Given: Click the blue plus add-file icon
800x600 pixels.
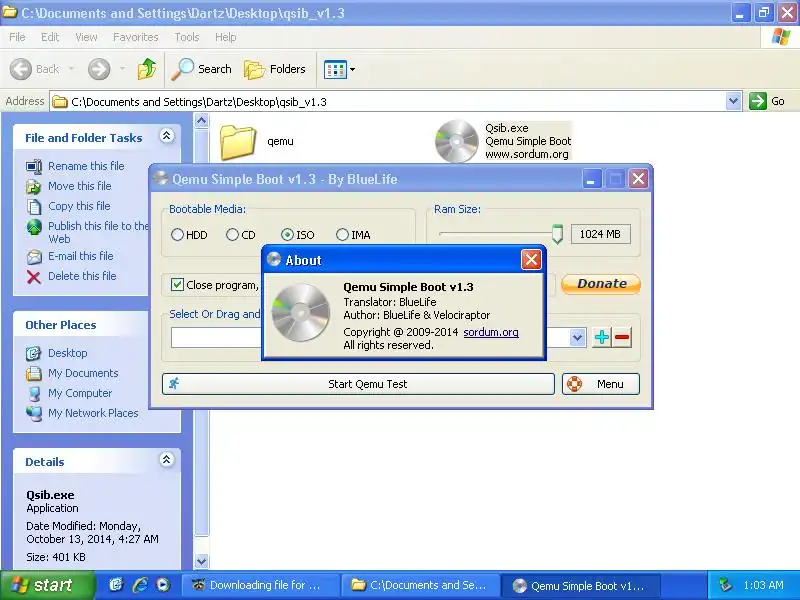Looking at the screenshot, I should [x=602, y=337].
